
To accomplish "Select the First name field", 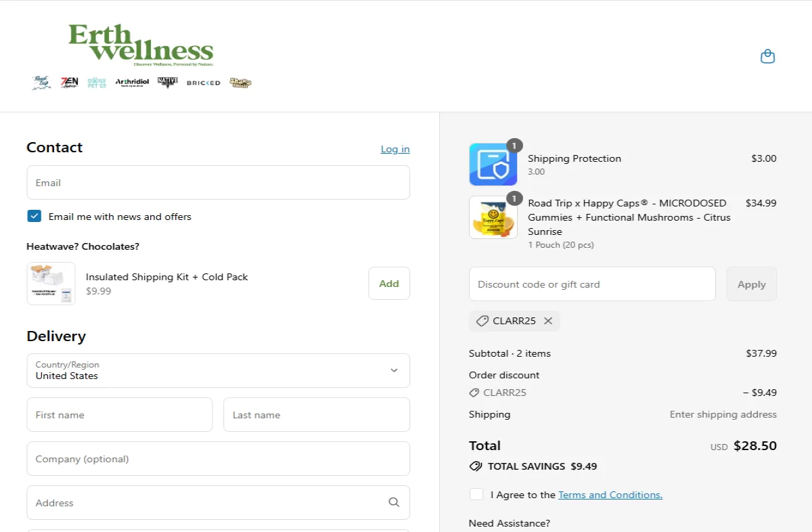I will pos(119,415).
